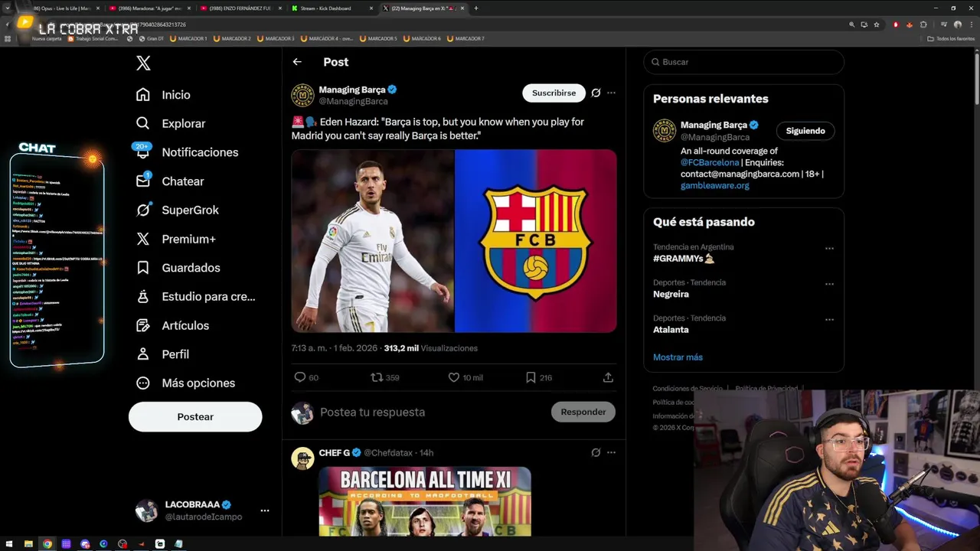Open Managing Barça avatar in post header
Viewport: 980px width, 551px height.
pos(302,95)
